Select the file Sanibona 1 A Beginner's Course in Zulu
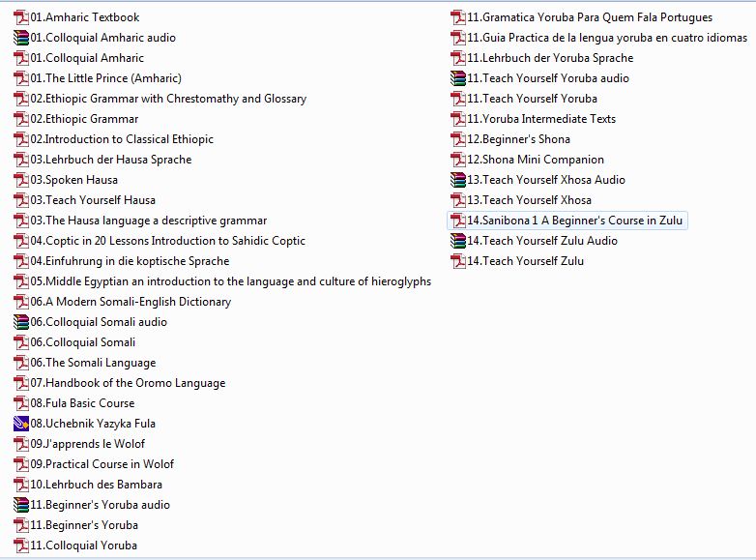This screenshot has width=756, height=560. (x=574, y=221)
